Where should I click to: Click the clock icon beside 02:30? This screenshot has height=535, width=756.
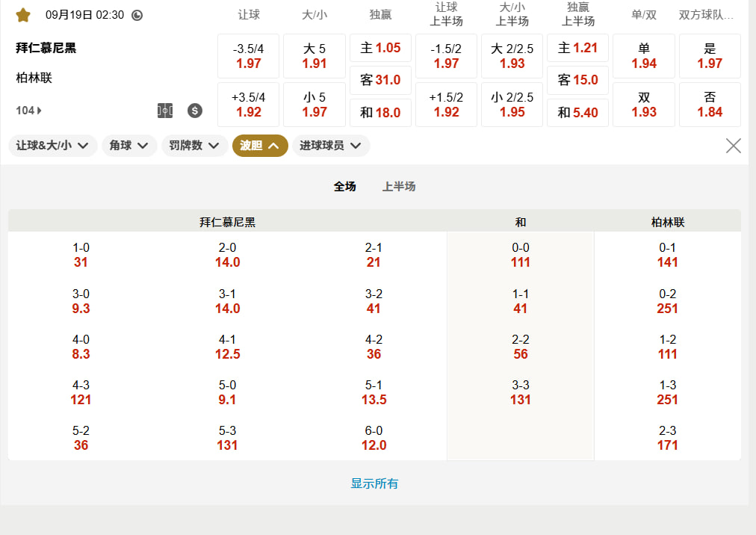click(137, 15)
